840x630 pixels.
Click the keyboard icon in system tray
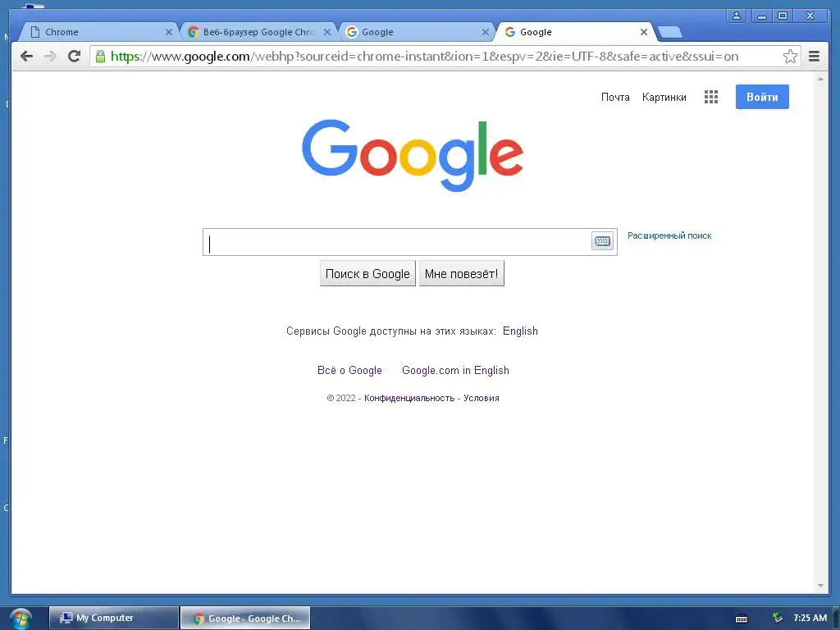pyautogui.click(x=742, y=619)
